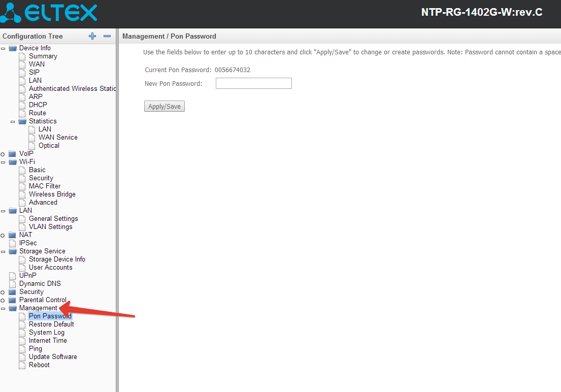This screenshot has width=561, height=392.
Task: Open the Restore Default page
Action: point(51,324)
